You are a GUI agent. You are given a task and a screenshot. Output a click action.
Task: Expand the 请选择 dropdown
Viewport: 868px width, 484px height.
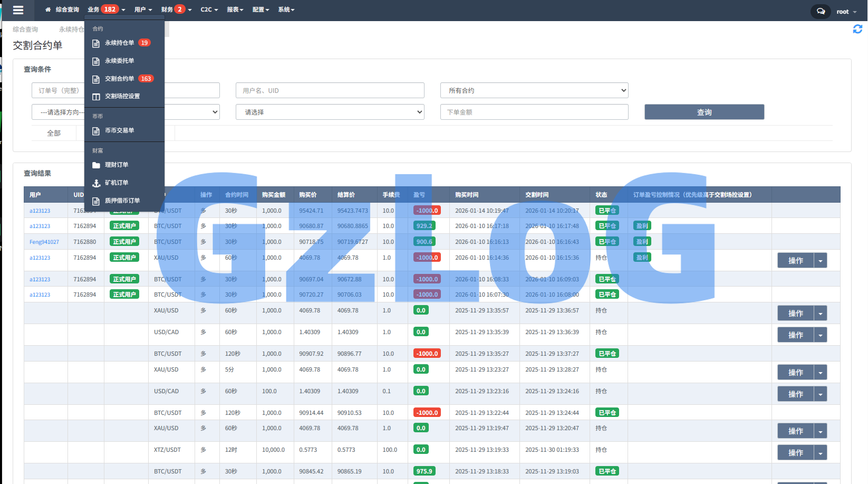[330, 112]
